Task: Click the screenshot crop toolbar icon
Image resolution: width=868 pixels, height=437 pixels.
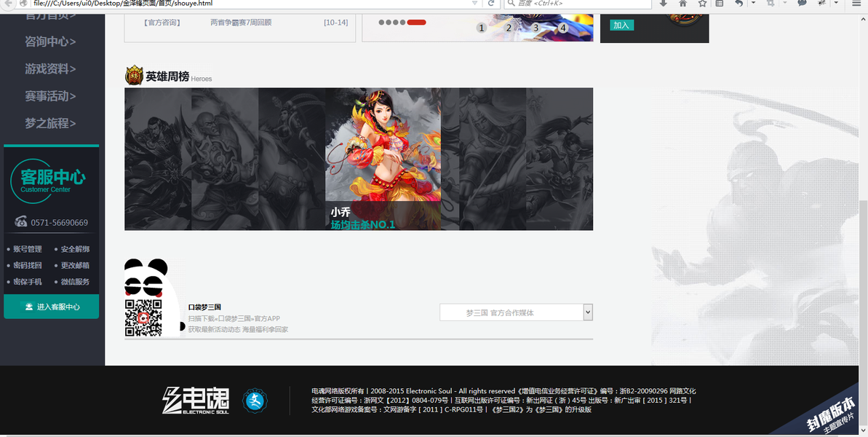Action: click(770, 3)
